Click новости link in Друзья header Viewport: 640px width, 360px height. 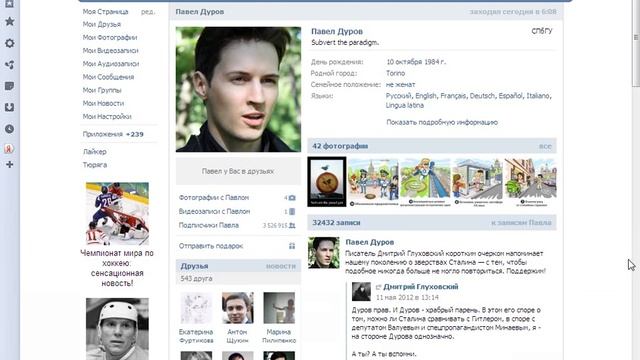[x=280, y=266]
